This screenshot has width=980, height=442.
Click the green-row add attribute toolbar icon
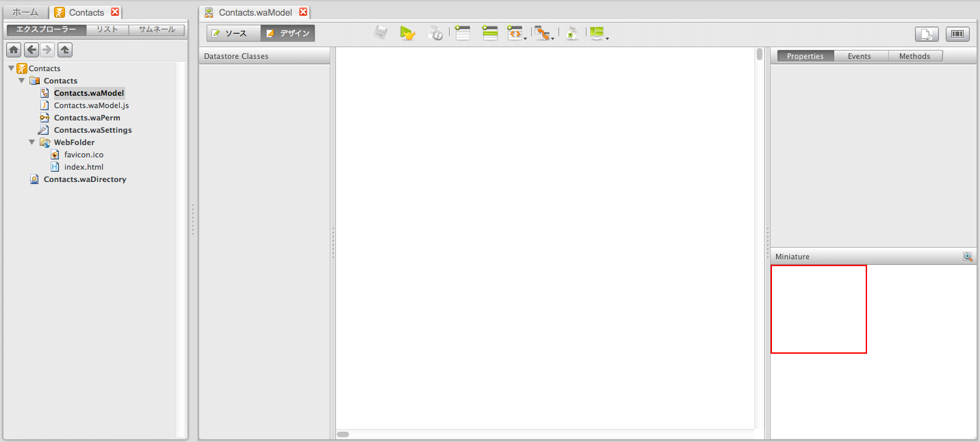click(x=490, y=33)
